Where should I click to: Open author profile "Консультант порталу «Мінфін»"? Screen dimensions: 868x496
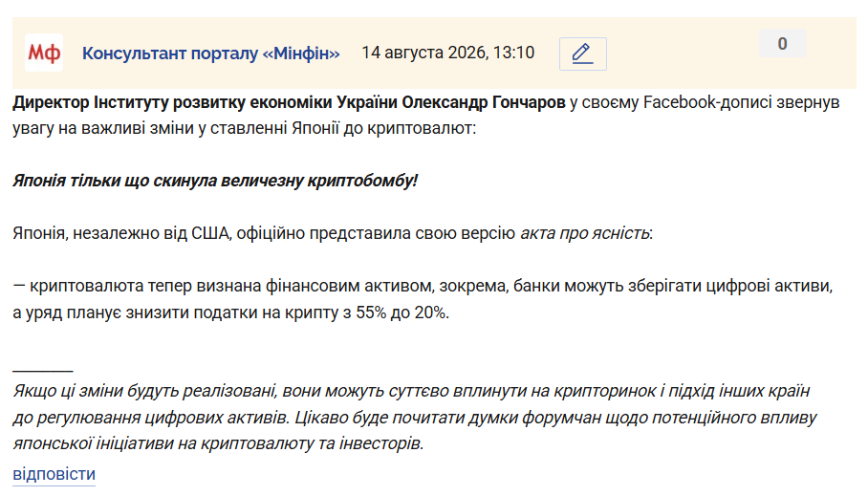coord(211,54)
